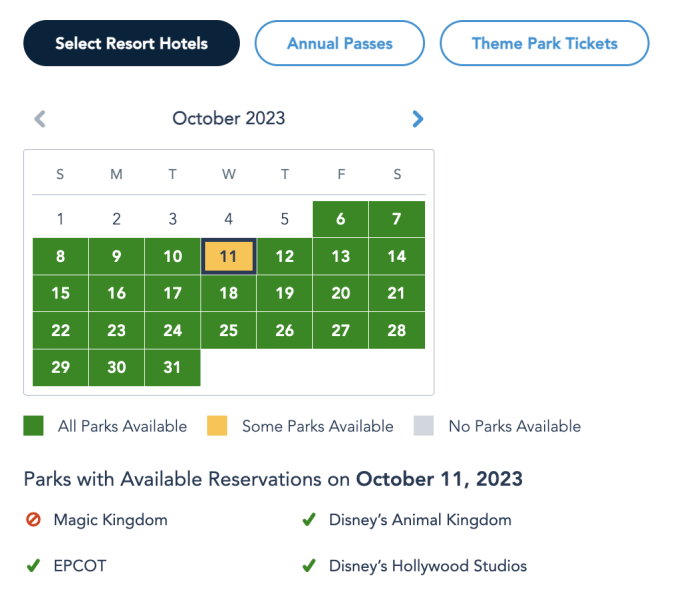Go to next month arrow
The image size is (687, 600).
(x=418, y=119)
